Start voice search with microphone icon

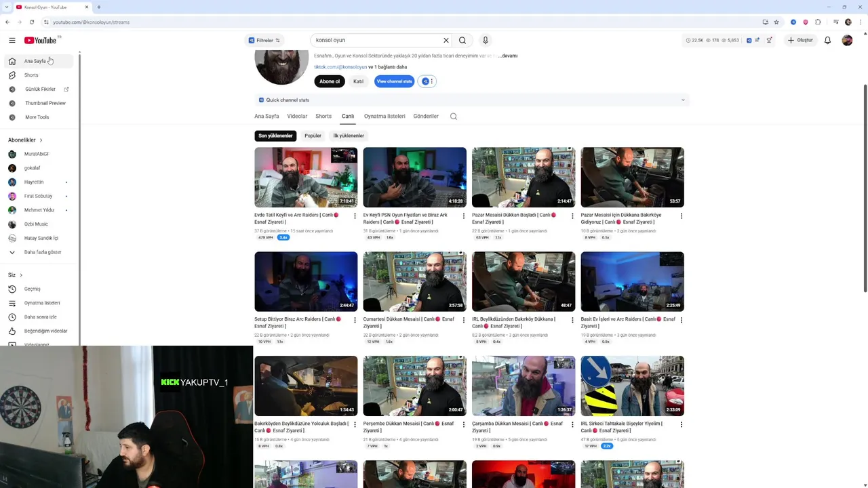coord(486,40)
